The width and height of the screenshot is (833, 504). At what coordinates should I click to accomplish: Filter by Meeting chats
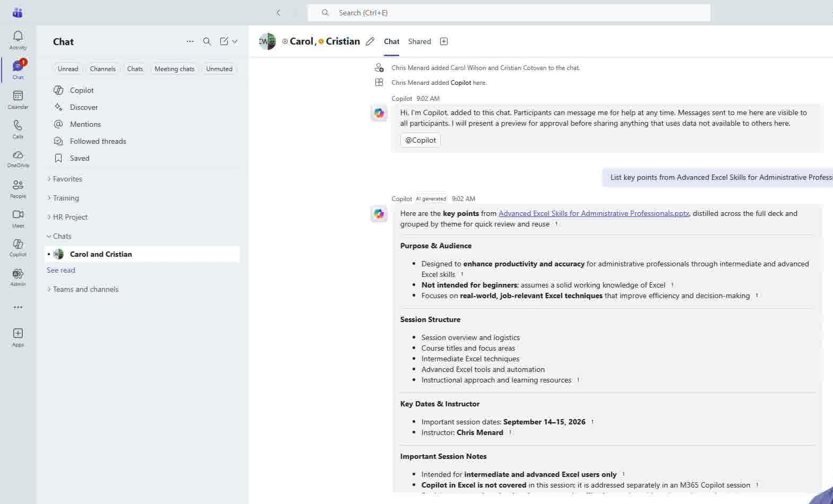coord(174,69)
